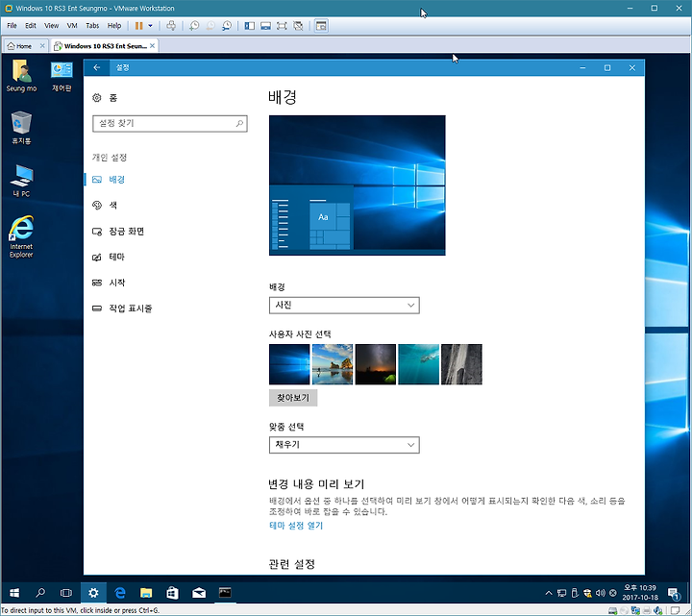
Task: Enter full screen mode via toolbar icon
Action: pos(282,26)
